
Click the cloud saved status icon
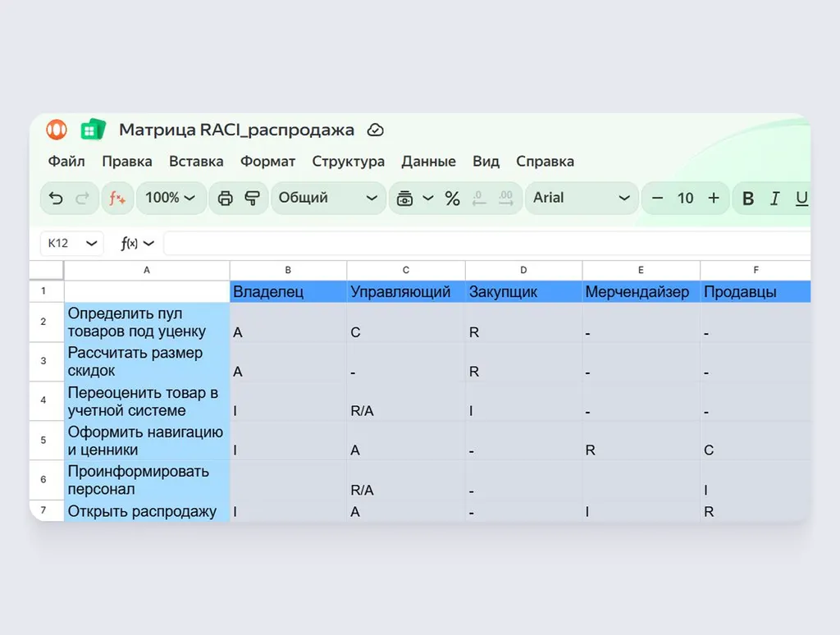pyautogui.click(x=375, y=130)
